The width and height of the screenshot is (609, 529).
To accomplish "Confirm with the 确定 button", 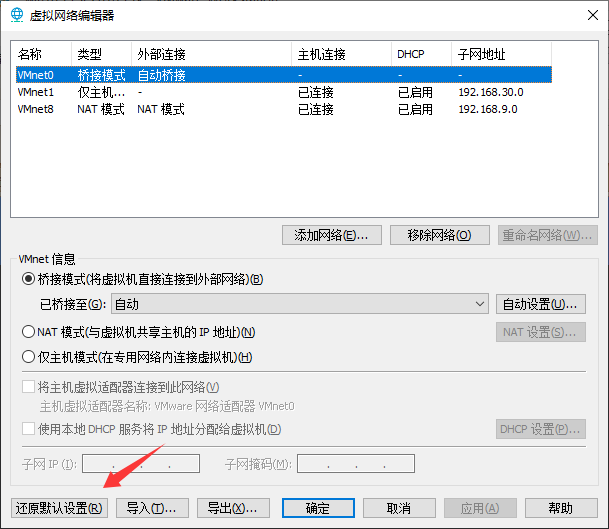I will 318,508.
